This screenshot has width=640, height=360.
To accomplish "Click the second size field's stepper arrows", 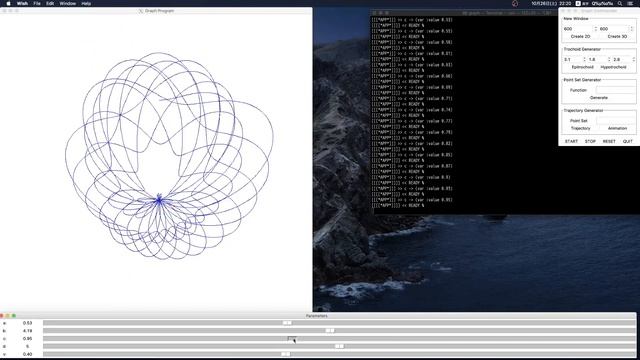I will click(632, 29).
